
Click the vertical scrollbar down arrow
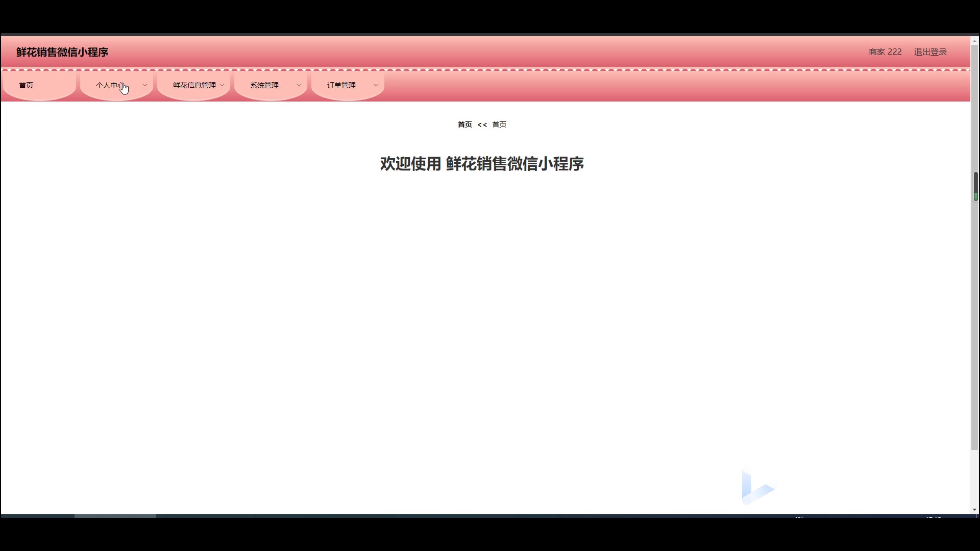(x=974, y=509)
